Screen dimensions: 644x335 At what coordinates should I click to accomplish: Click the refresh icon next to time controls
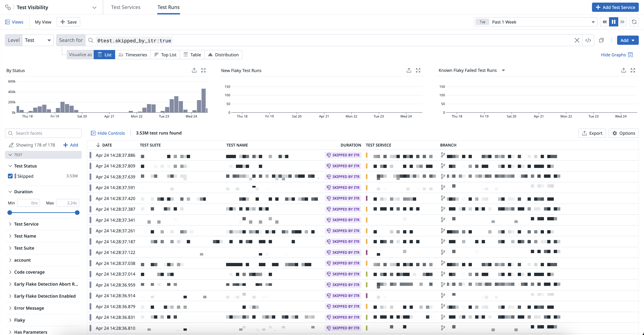click(x=634, y=22)
